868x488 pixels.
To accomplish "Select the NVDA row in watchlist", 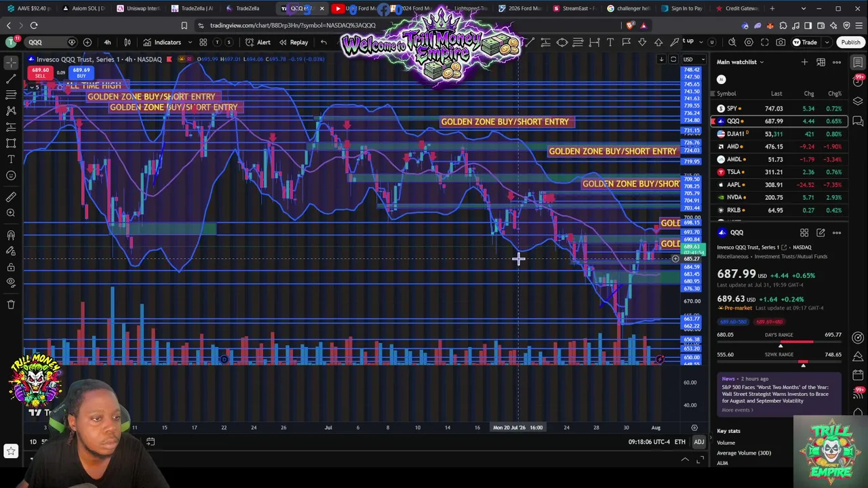I will click(778, 197).
